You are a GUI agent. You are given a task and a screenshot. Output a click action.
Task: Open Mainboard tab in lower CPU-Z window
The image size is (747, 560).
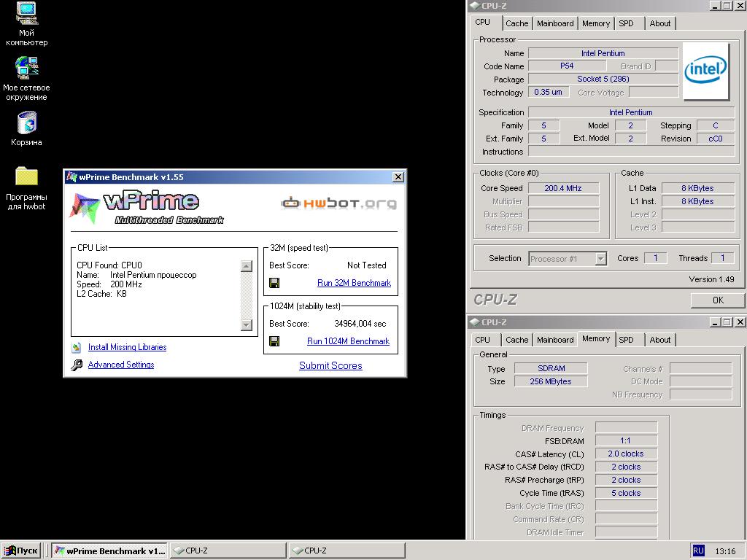(x=555, y=340)
